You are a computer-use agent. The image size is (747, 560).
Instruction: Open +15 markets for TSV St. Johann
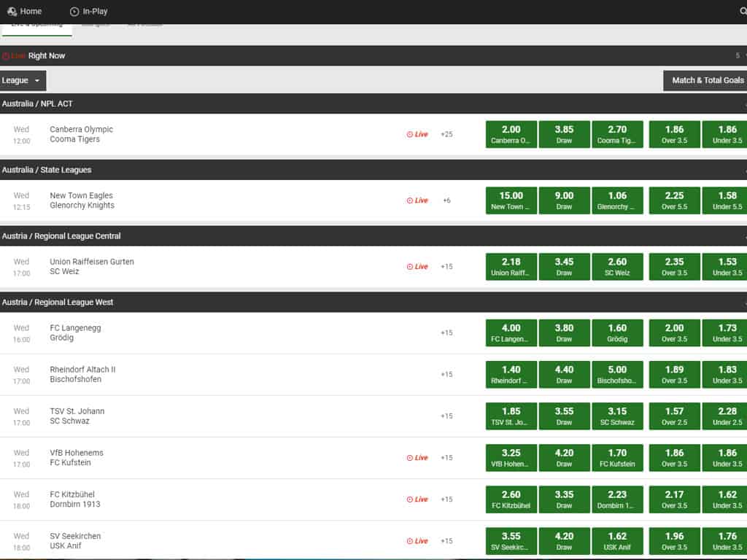447,416
